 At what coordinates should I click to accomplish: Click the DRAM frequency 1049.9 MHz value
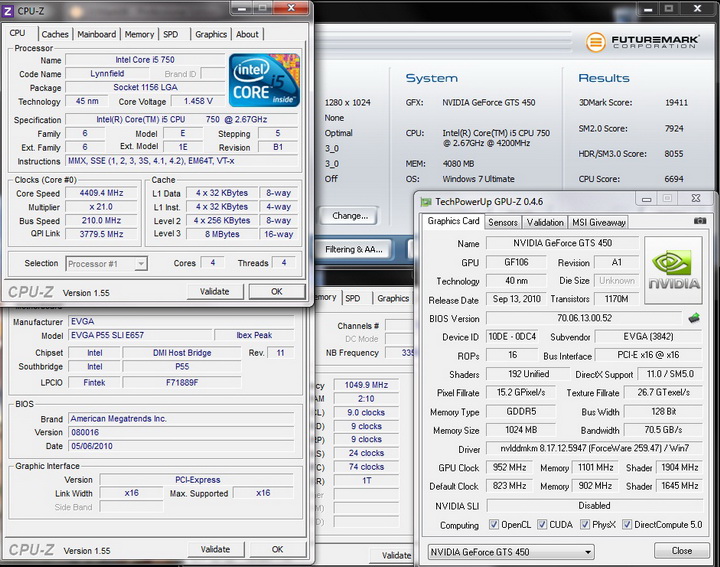pyautogui.click(x=366, y=385)
